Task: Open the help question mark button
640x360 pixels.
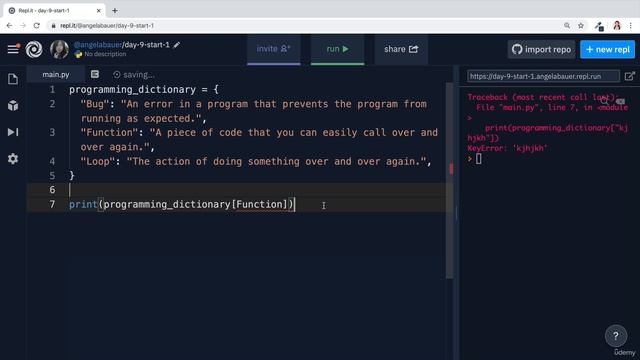Action: [616, 336]
